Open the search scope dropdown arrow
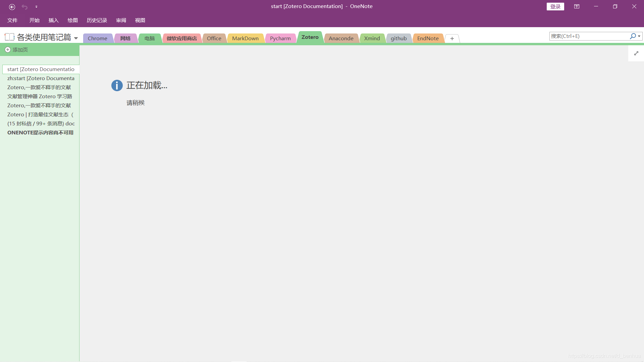 pyautogui.click(x=639, y=36)
